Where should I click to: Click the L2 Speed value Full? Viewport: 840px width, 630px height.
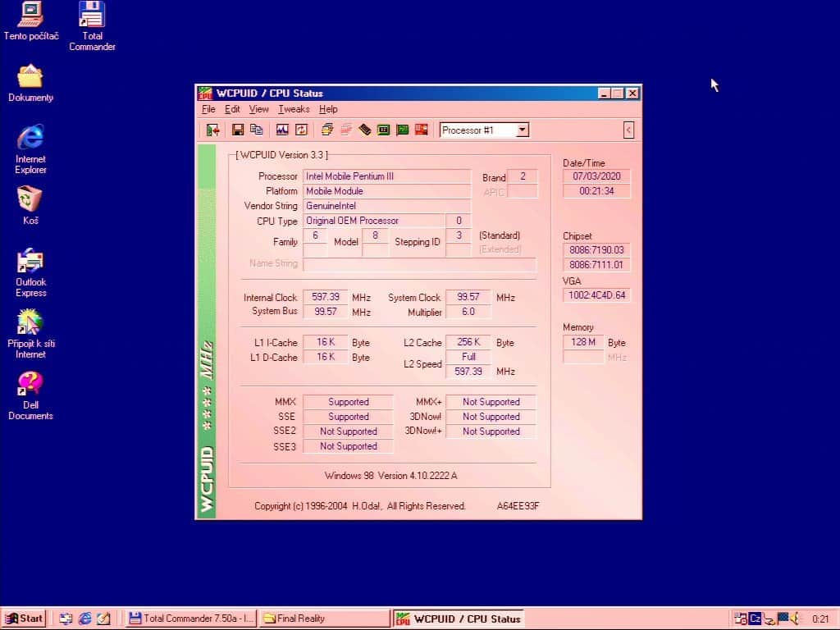[x=468, y=357]
